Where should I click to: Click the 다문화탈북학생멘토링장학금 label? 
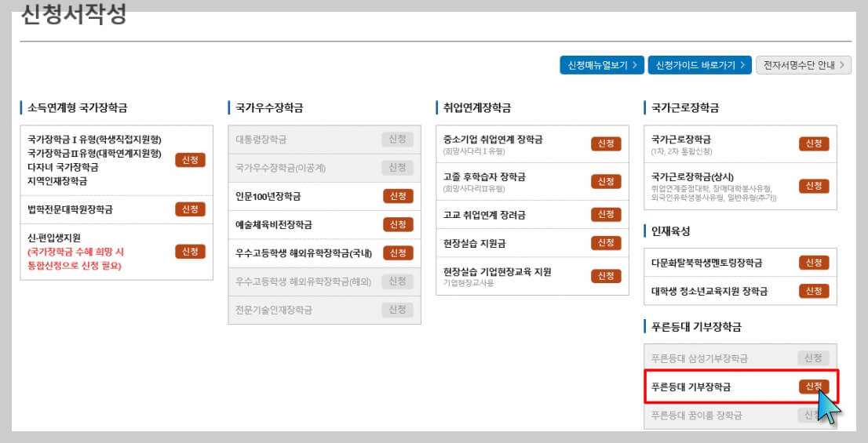pos(706,263)
